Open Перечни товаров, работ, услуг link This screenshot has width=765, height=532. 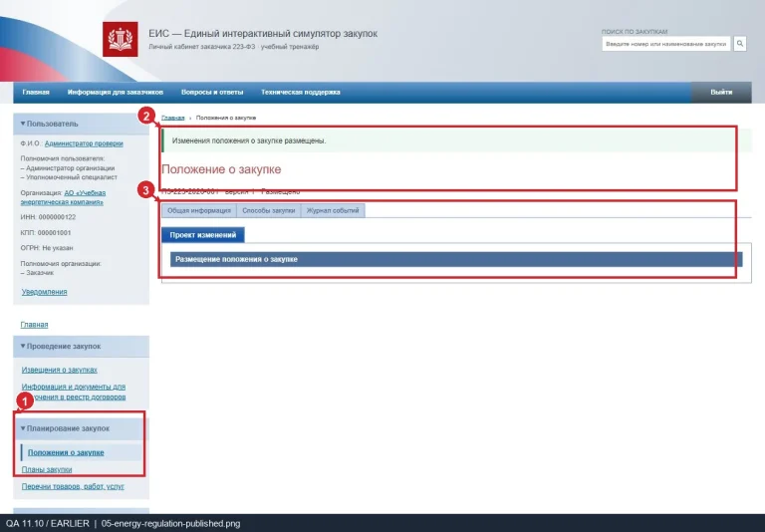point(73,486)
